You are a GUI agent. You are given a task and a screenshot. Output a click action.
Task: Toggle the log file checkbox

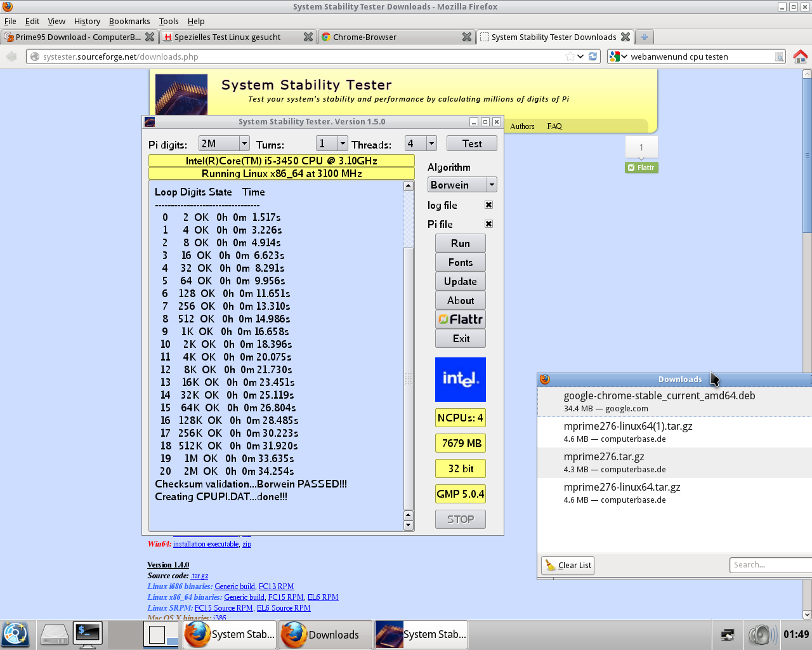[488, 205]
